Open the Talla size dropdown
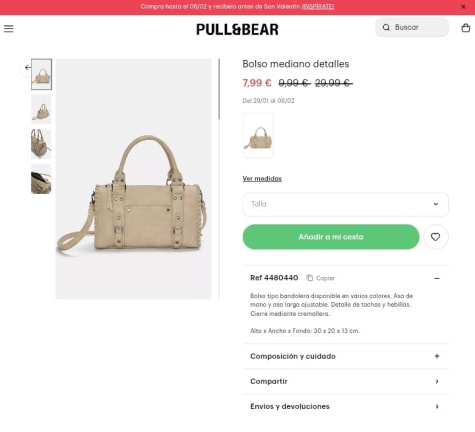The height and width of the screenshot is (432, 475). [x=345, y=204]
